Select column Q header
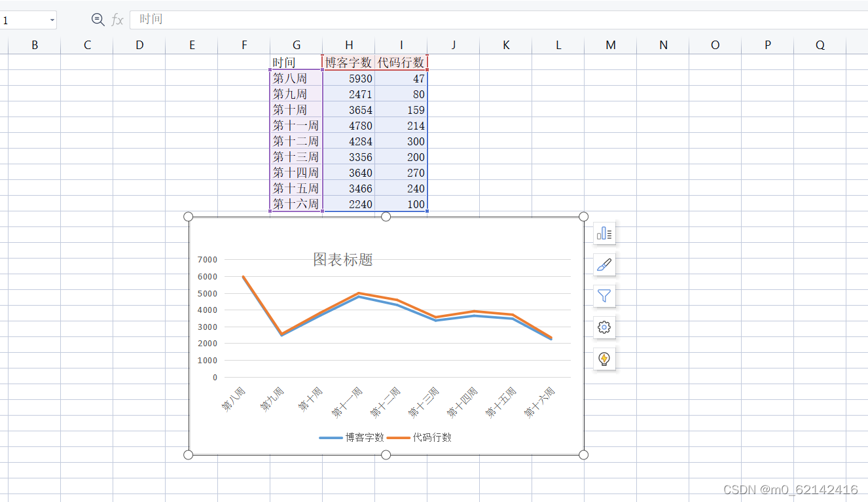The image size is (868, 502). tap(820, 45)
